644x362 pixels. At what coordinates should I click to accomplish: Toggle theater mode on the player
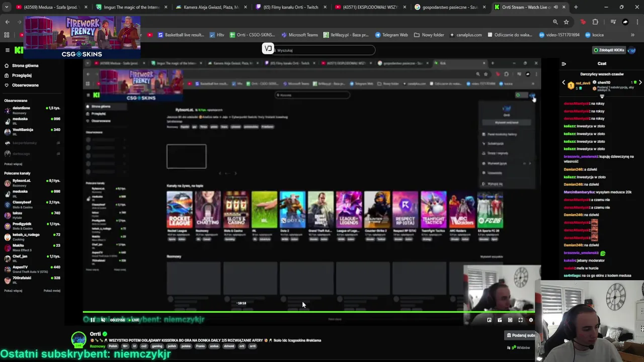click(510, 320)
